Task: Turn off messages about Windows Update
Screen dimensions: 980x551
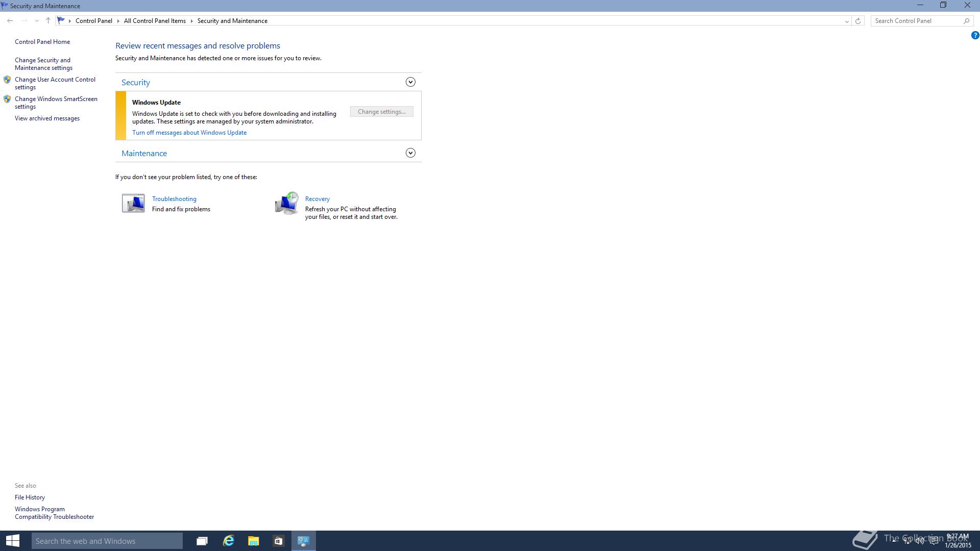Action: (189, 133)
